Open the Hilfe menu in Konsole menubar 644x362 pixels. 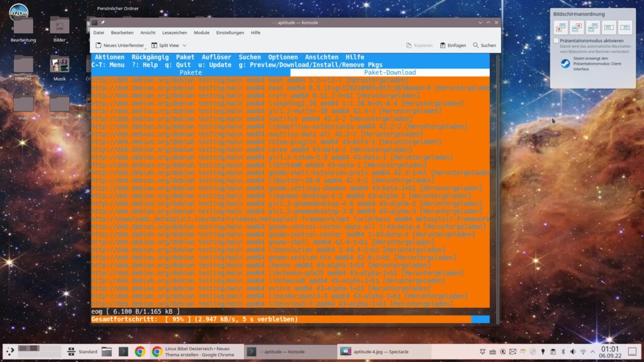pyautogui.click(x=255, y=33)
